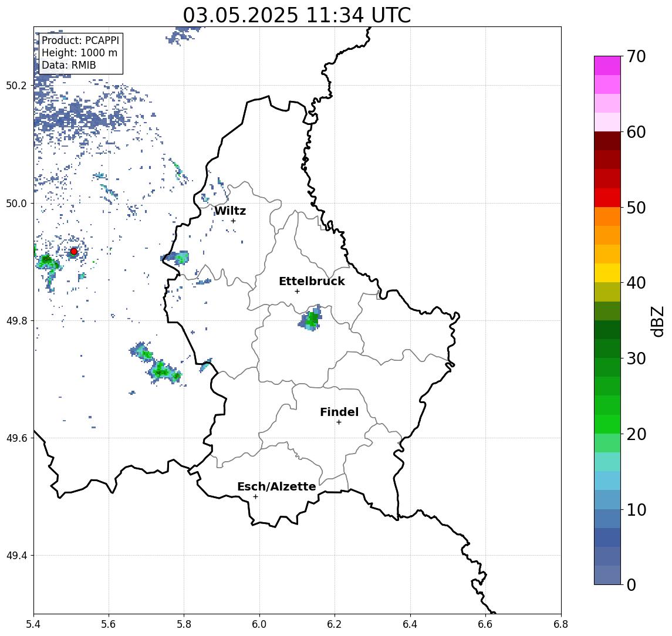This screenshot has width=672, height=636.
Task: Click the longitude 6.0 axis label
Action: coord(259,624)
